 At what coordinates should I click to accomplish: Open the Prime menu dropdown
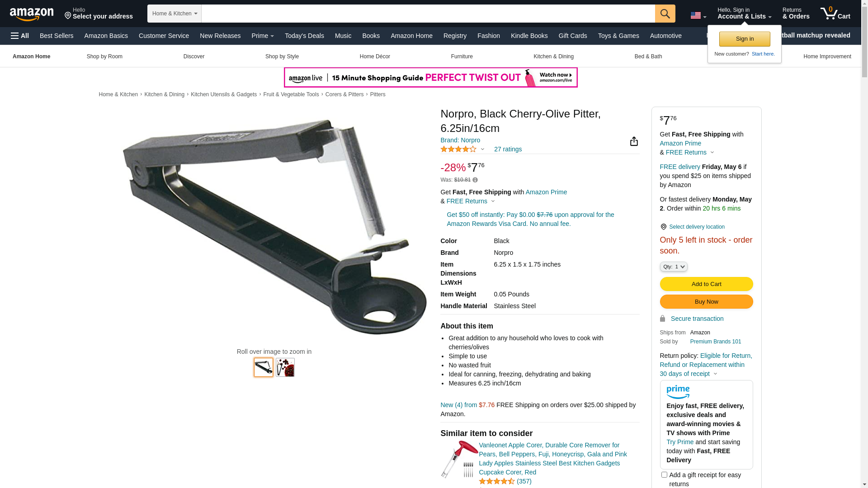tap(263, 36)
